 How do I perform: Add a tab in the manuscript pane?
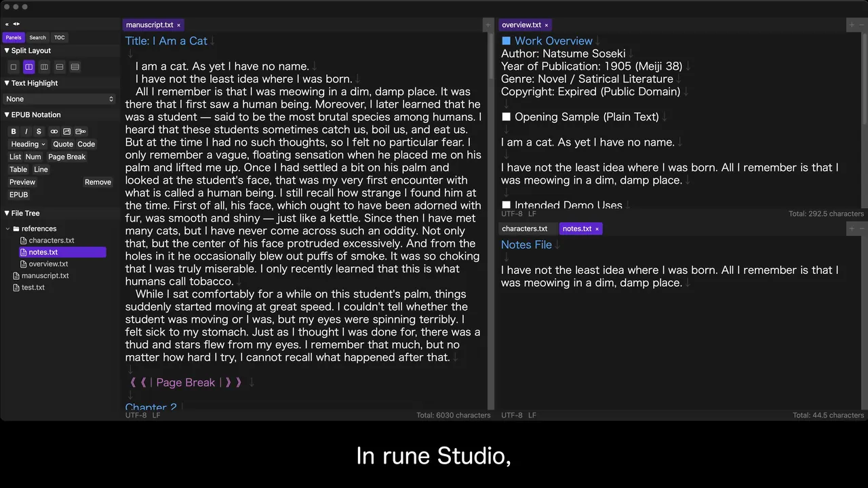488,25
